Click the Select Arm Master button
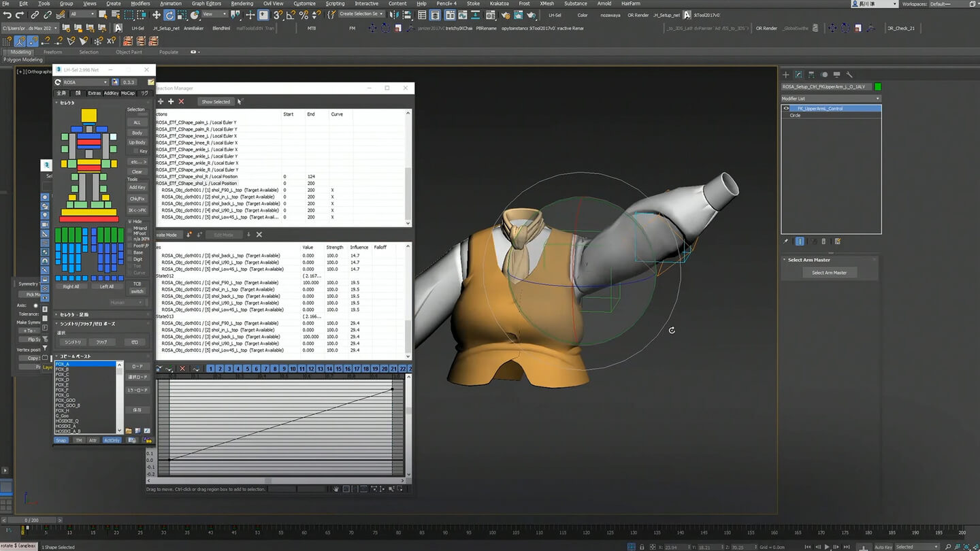This screenshot has width=980, height=551. click(x=829, y=273)
